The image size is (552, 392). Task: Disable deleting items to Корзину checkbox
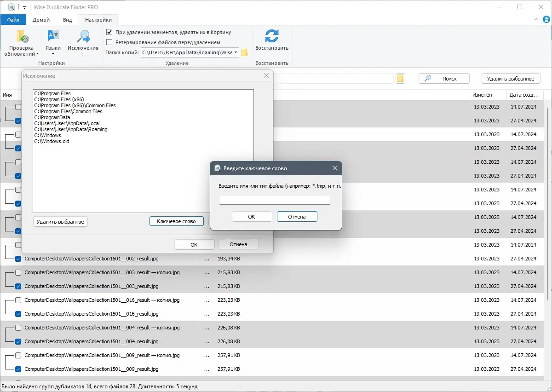(109, 32)
